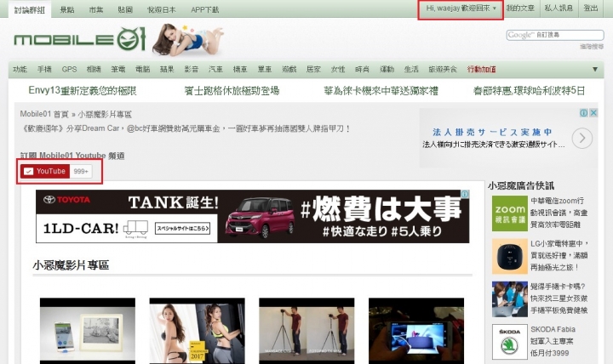This screenshot has height=364, width=613.
Task: Select the 旅遊美食 category
Action: (x=443, y=70)
